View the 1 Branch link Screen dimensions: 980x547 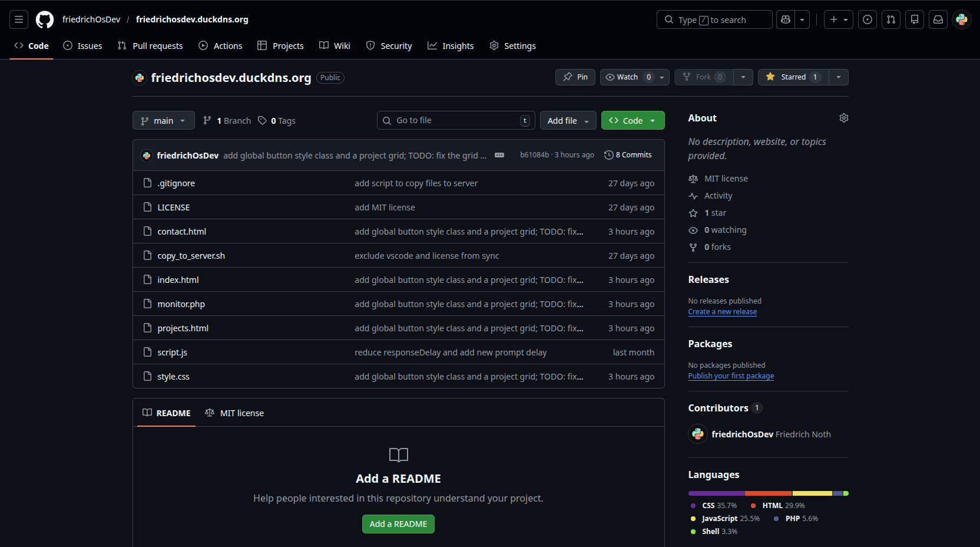pos(227,121)
